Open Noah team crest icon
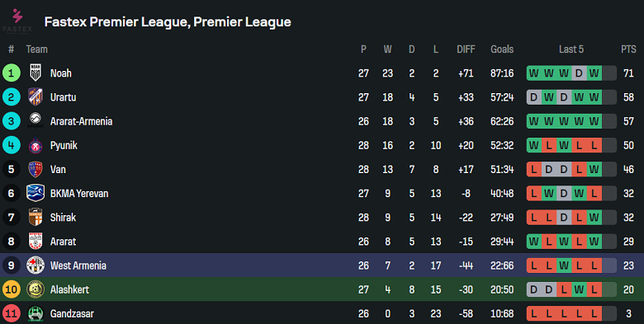The height and width of the screenshot is (324, 644). (x=36, y=73)
